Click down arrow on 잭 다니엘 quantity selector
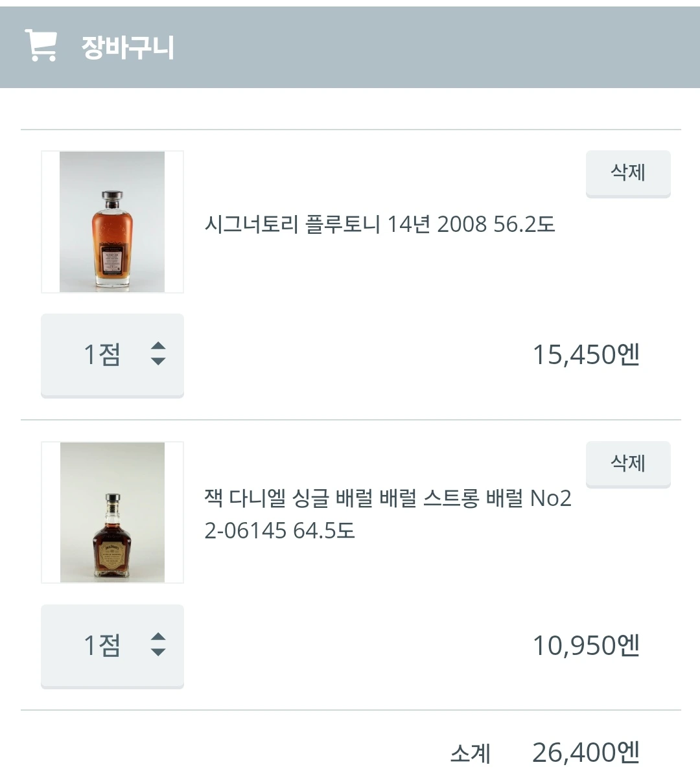The height and width of the screenshot is (780, 700). tap(158, 652)
